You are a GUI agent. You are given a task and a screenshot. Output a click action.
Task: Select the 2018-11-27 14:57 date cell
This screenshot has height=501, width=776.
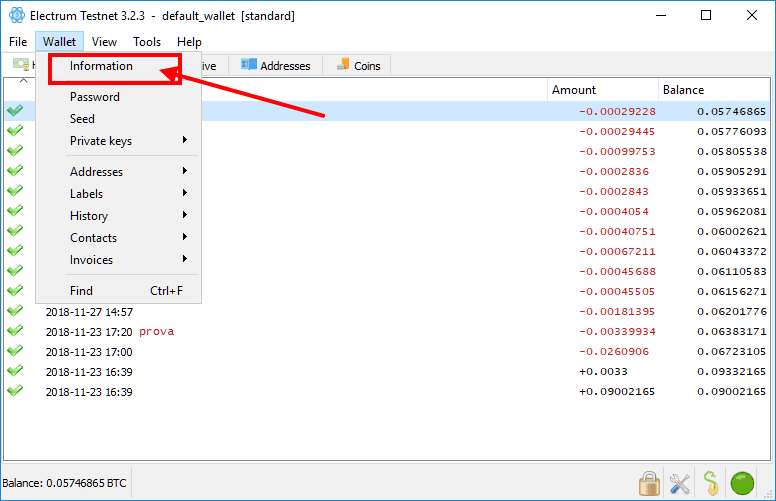[89, 312]
